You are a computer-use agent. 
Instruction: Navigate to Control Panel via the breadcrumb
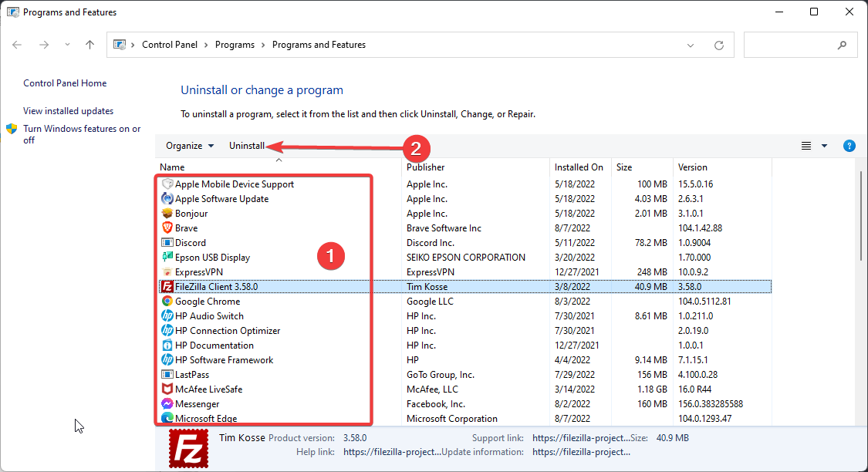click(170, 45)
